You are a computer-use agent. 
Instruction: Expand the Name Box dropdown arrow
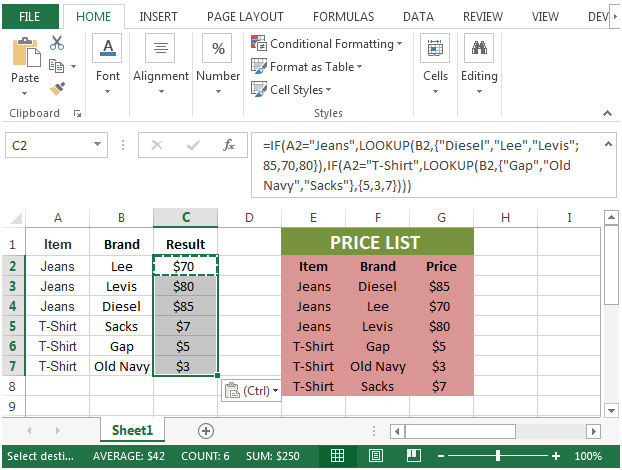click(x=97, y=144)
